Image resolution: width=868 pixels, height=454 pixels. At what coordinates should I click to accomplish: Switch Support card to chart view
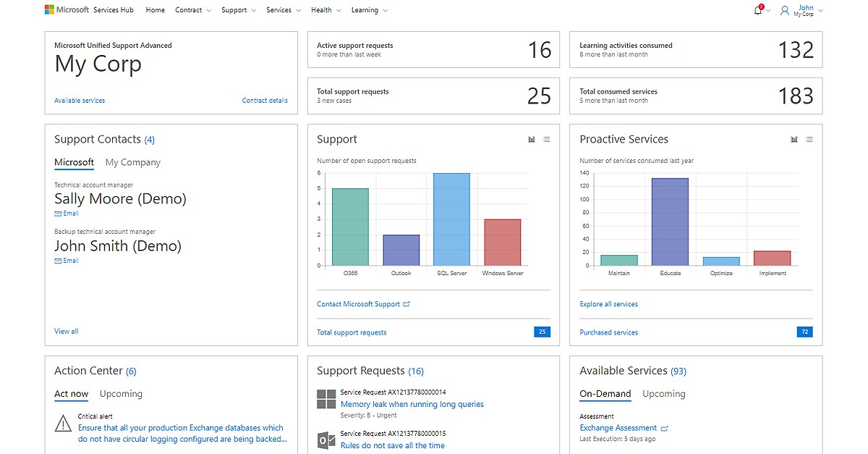tap(532, 140)
